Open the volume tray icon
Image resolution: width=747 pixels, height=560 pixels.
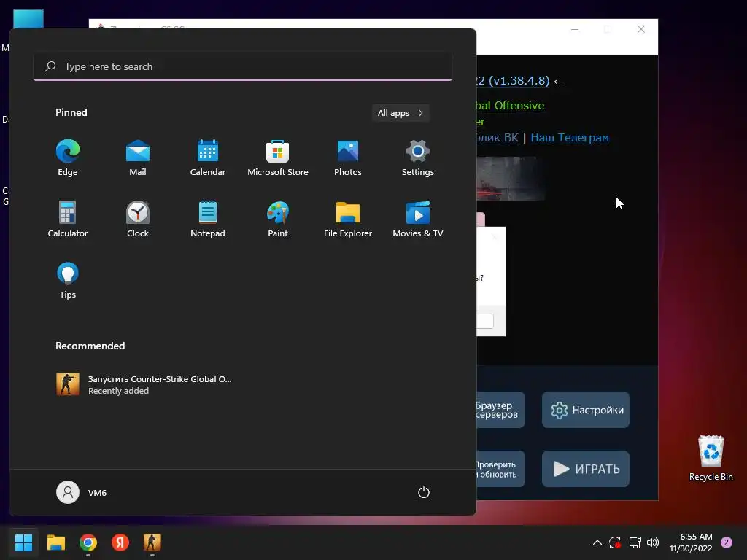[x=653, y=542]
